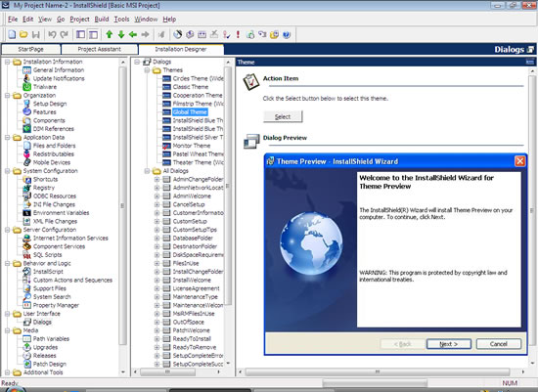
Task: Expand the ReadyToInstall dialog node
Action: (x=157, y=339)
